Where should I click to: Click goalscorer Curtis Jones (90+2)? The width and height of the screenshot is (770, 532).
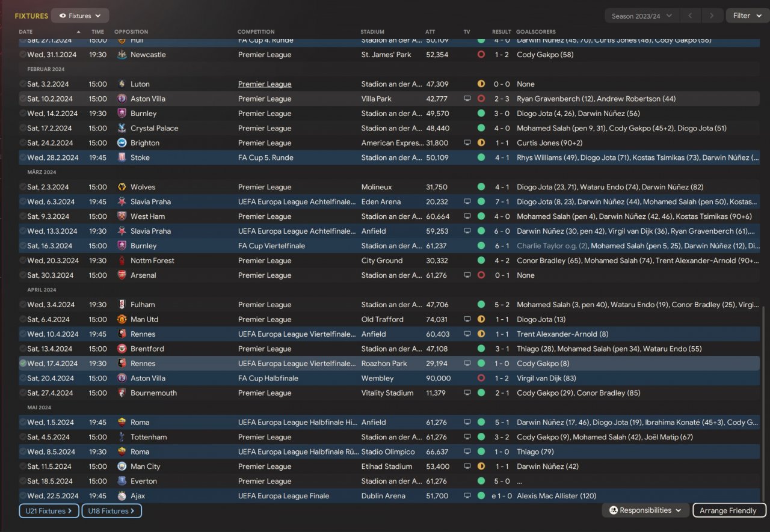pos(549,143)
